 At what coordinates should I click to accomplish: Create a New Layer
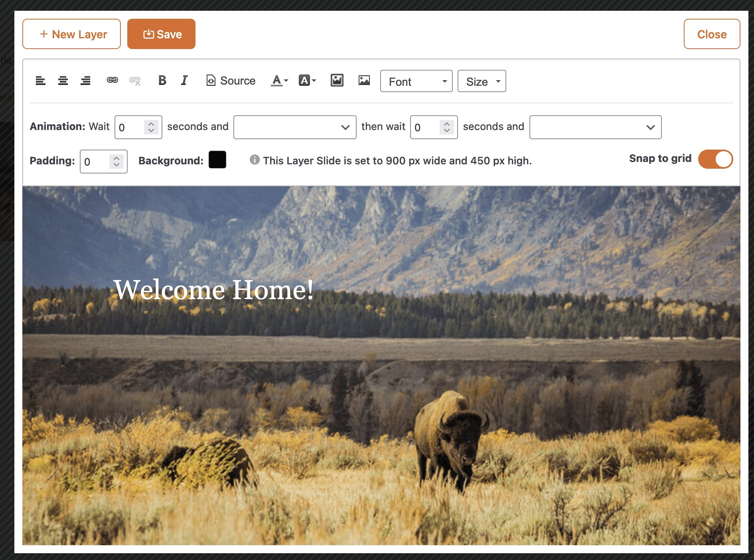71,34
